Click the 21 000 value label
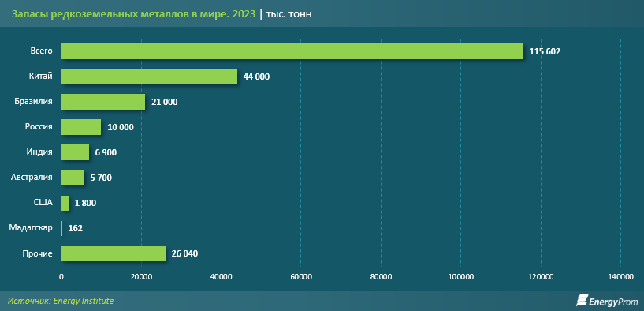This screenshot has width=644, height=311. [x=165, y=103]
